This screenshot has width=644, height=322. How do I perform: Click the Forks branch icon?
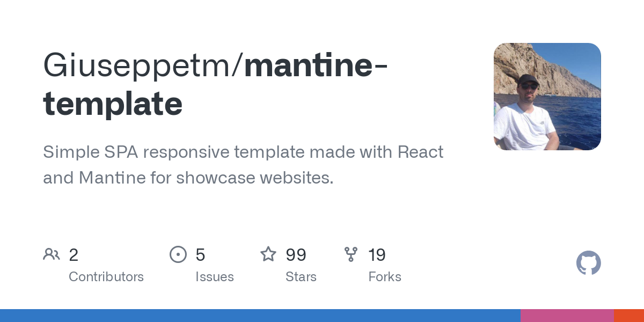tap(351, 254)
